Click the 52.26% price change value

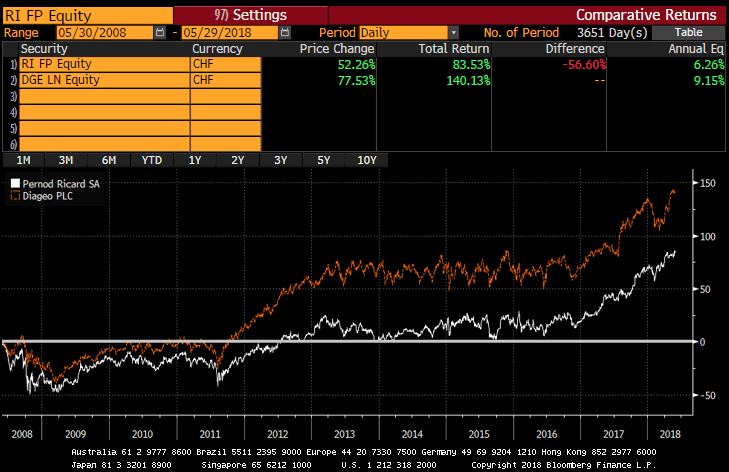(x=356, y=65)
